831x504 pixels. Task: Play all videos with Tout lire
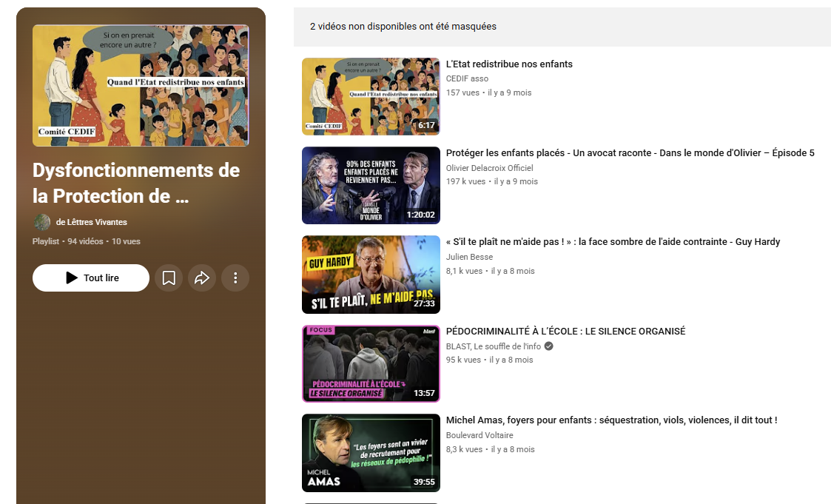(90, 278)
